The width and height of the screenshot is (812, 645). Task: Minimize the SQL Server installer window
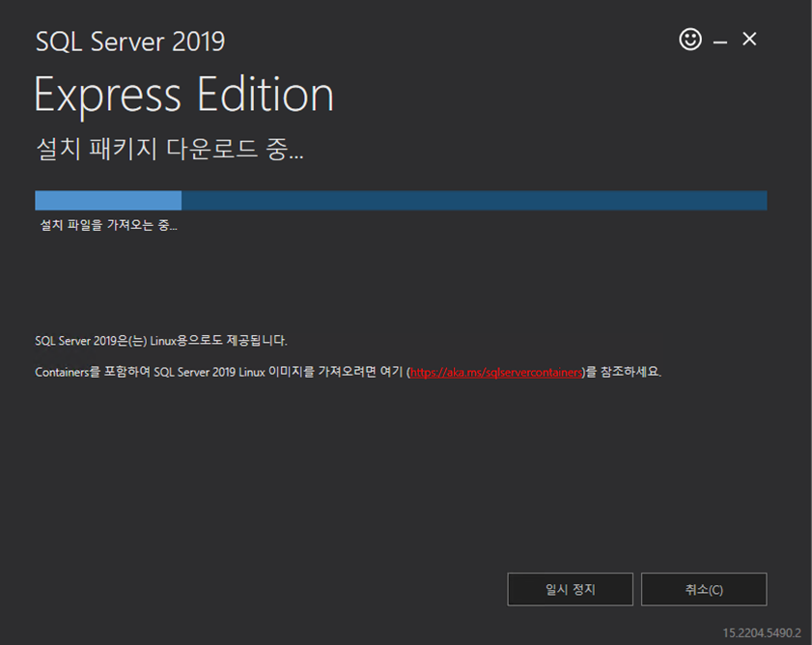point(720,42)
